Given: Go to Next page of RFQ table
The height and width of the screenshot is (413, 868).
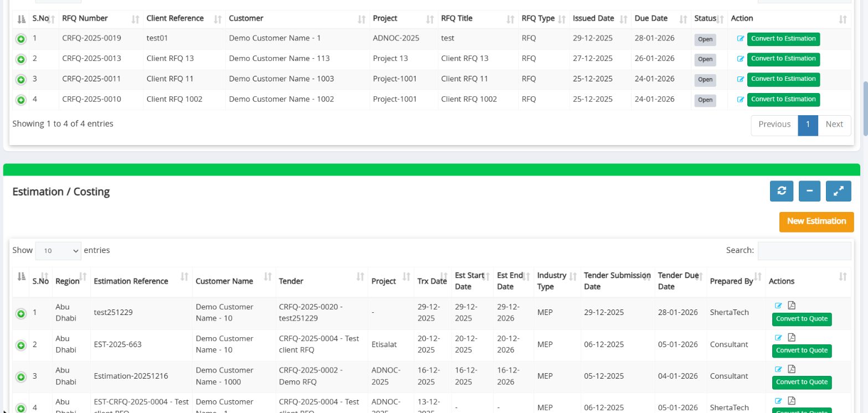Looking at the screenshot, I should [x=834, y=125].
